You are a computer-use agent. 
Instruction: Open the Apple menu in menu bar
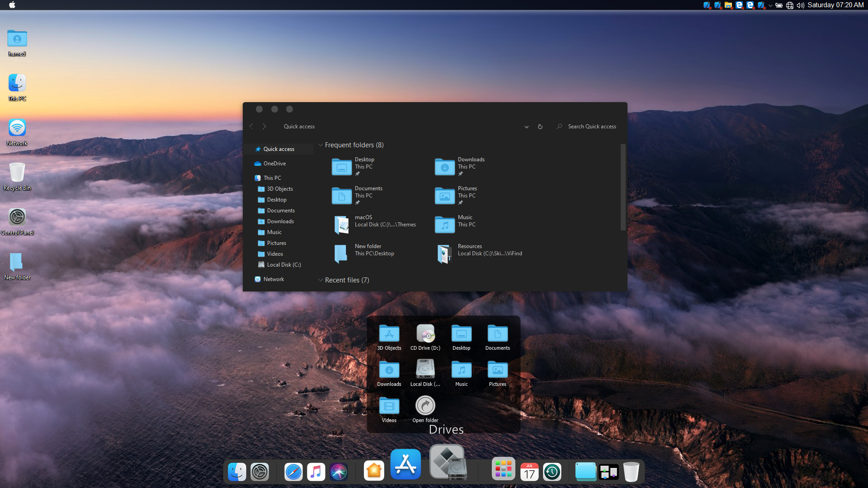[x=12, y=5]
